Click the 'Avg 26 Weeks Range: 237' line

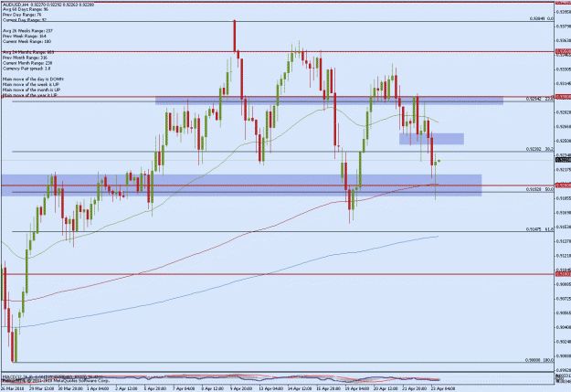pos(27,31)
